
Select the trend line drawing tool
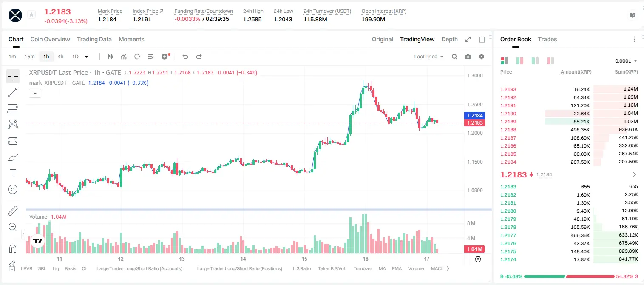(x=13, y=92)
